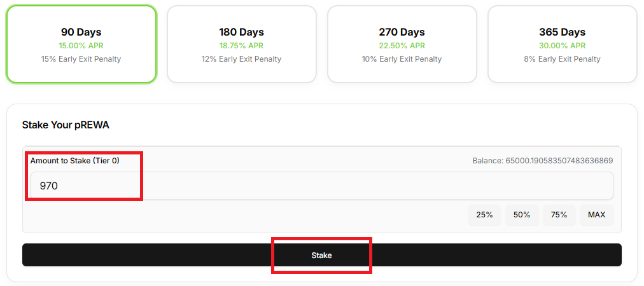644x286 pixels.
Task: Click the 22.50% APR rate
Action: (402, 46)
